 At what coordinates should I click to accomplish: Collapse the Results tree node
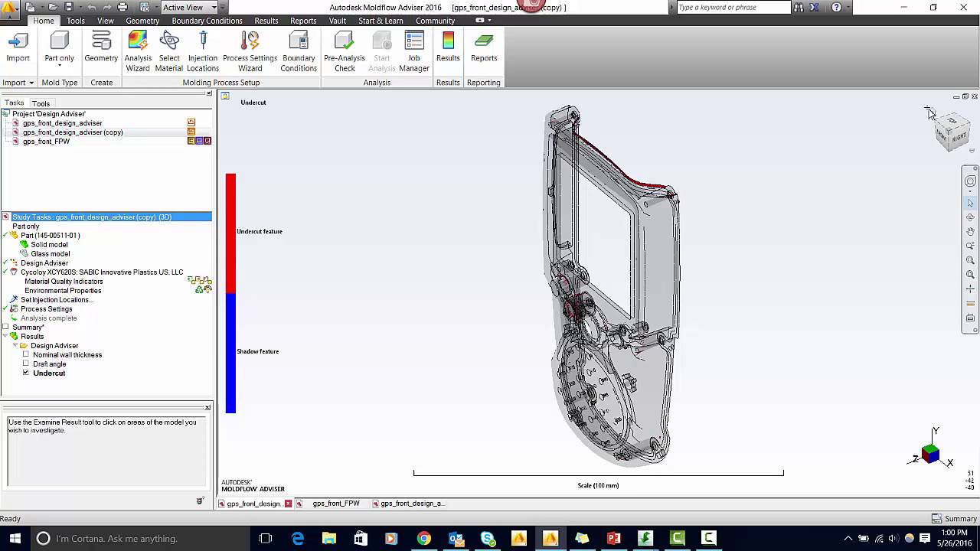[5, 336]
